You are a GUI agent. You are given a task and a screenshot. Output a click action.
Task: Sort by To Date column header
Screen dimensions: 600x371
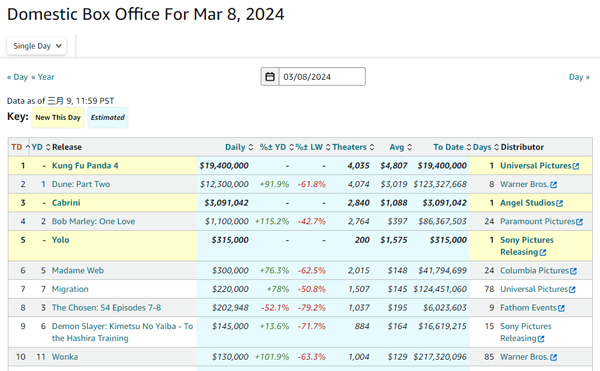[x=452, y=147]
